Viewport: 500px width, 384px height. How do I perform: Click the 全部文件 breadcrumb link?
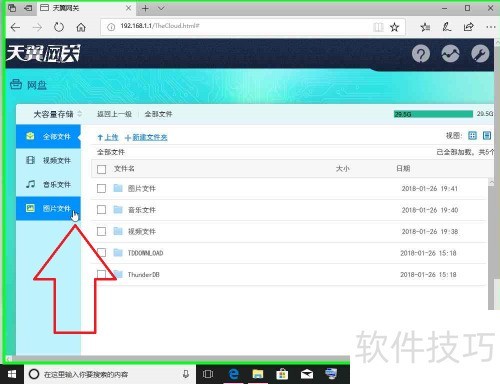[158, 114]
